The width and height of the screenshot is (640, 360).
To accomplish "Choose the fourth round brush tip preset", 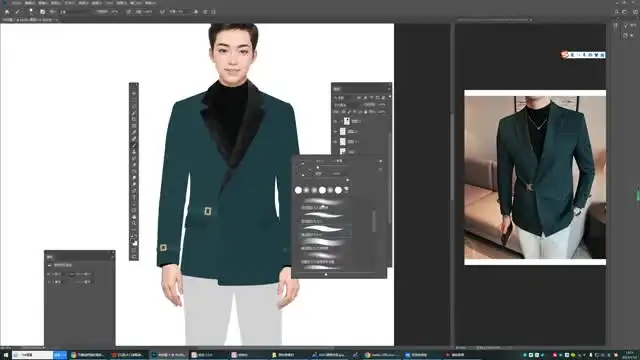I will pos(322,190).
